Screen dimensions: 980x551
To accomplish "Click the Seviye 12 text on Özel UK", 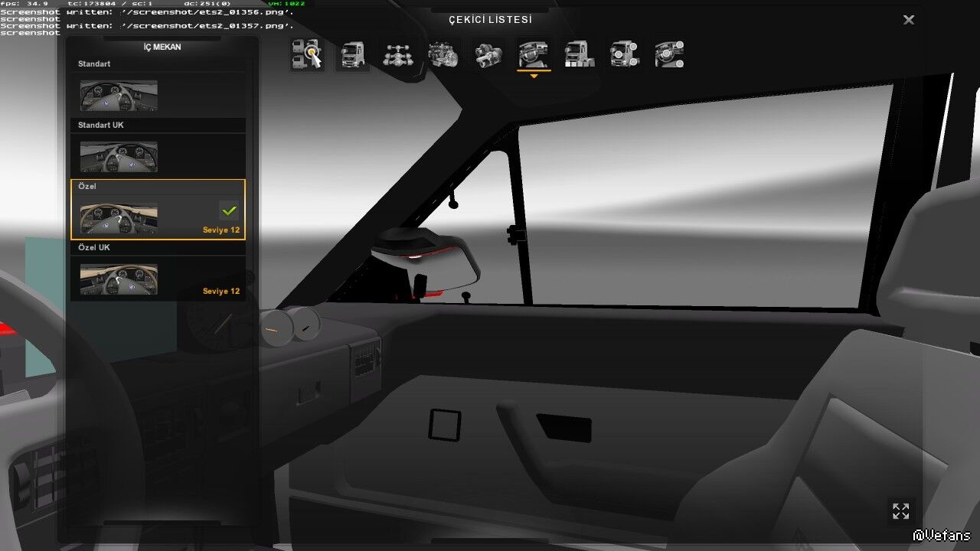I will (x=221, y=291).
